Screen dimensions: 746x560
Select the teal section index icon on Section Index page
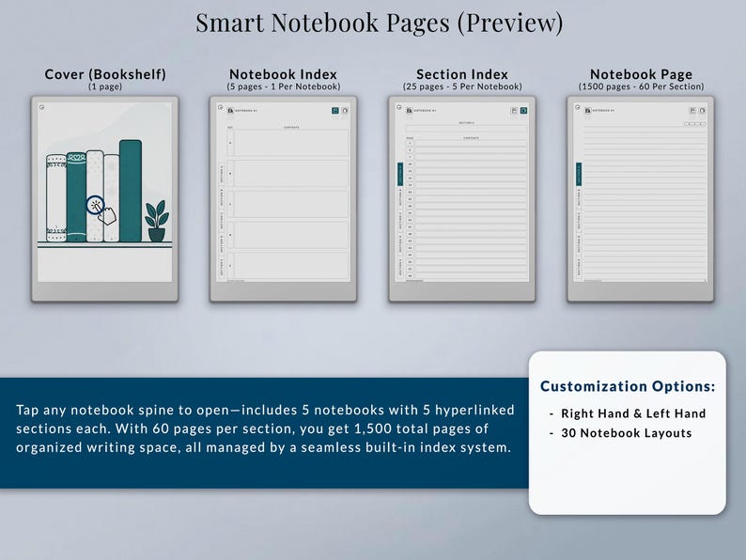tap(524, 110)
